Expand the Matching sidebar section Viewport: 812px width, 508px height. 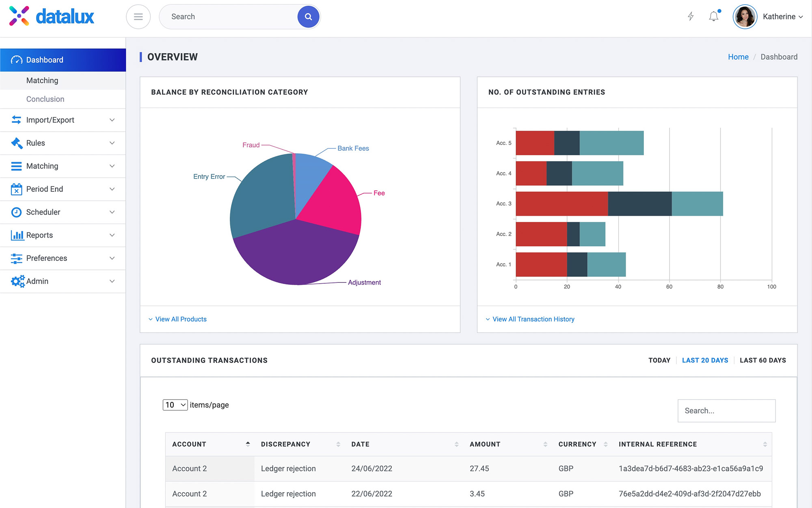(x=112, y=166)
